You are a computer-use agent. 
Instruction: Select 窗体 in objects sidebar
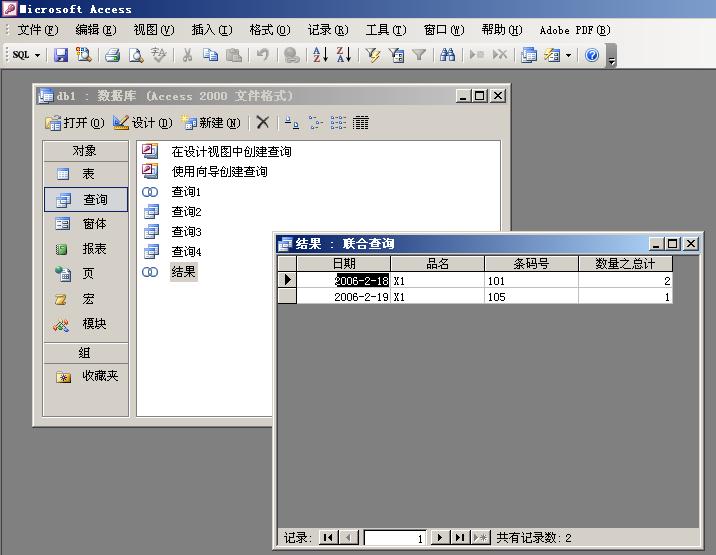(x=86, y=224)
